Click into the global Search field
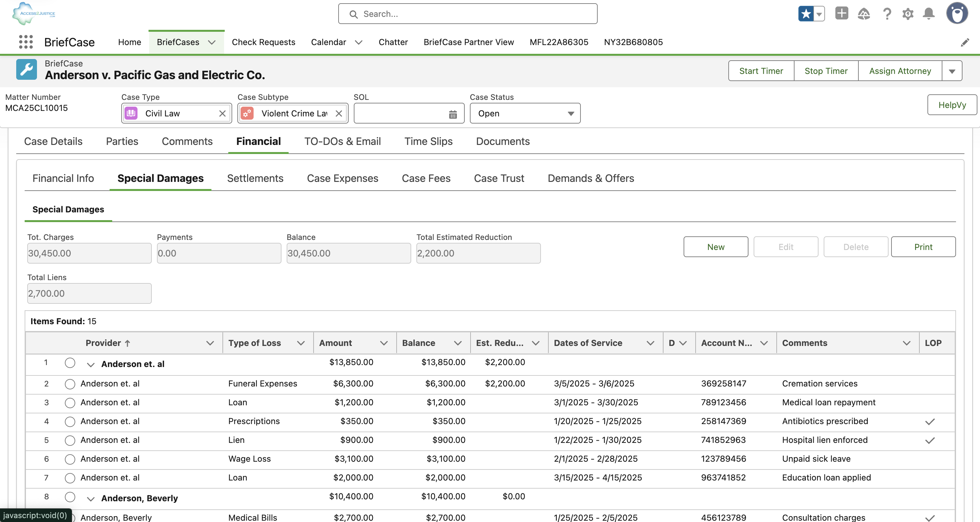980x522 pixels. pos(468,14)
